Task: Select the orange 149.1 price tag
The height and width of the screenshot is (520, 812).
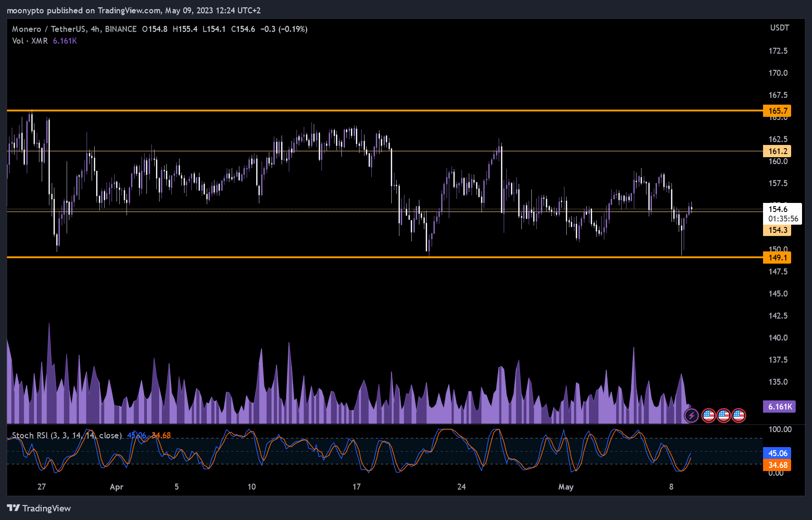Action: pyautogui.click(x=778, y=258)
